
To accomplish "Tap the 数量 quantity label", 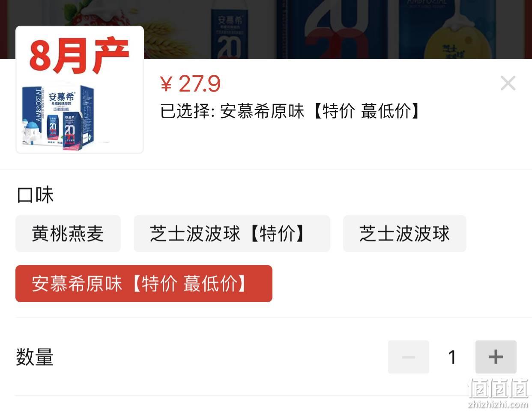I will pos(35,357).
